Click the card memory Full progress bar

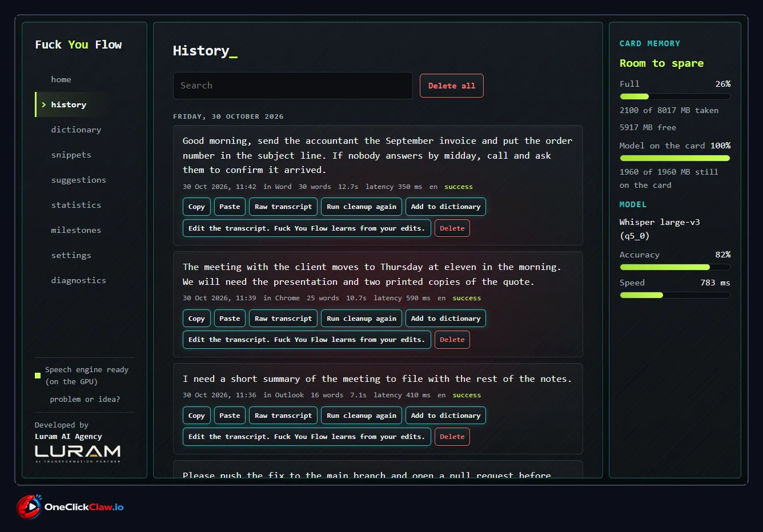[x=675, y=96]
